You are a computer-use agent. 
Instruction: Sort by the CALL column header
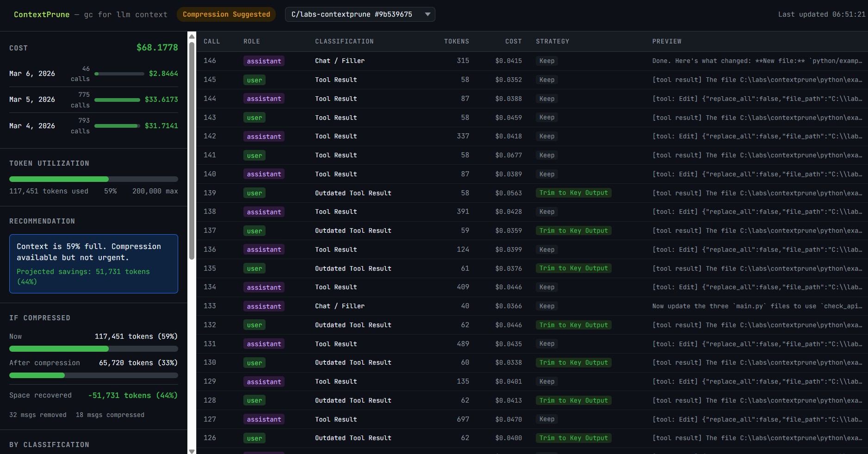coord(212,41)
